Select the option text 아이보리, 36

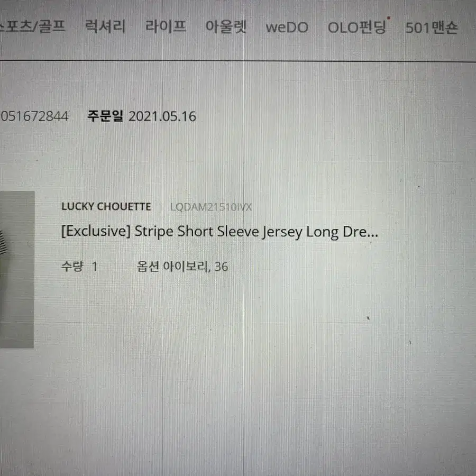click(196, 267)
